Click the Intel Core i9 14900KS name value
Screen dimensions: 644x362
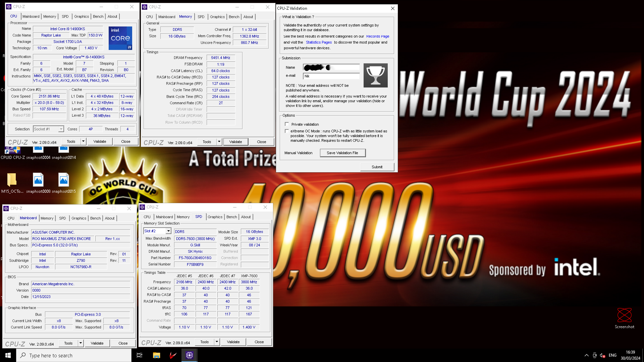coord(68,29)
